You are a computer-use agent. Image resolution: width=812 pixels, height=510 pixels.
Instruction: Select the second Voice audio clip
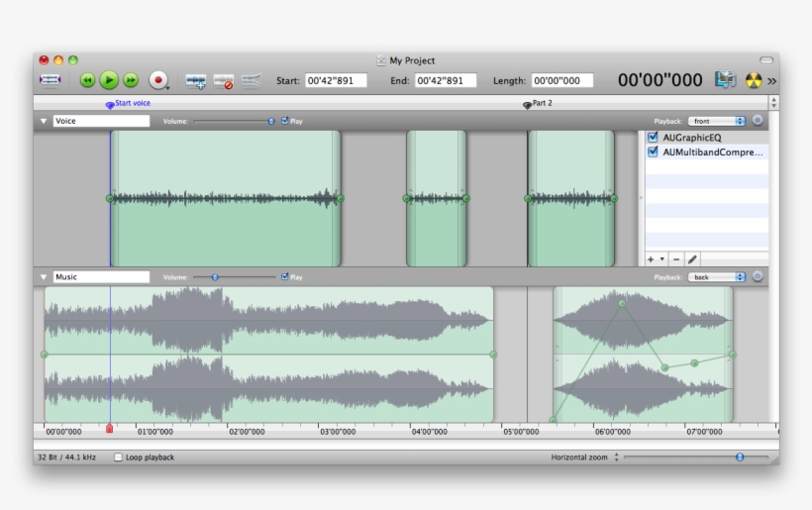[437, 198]
